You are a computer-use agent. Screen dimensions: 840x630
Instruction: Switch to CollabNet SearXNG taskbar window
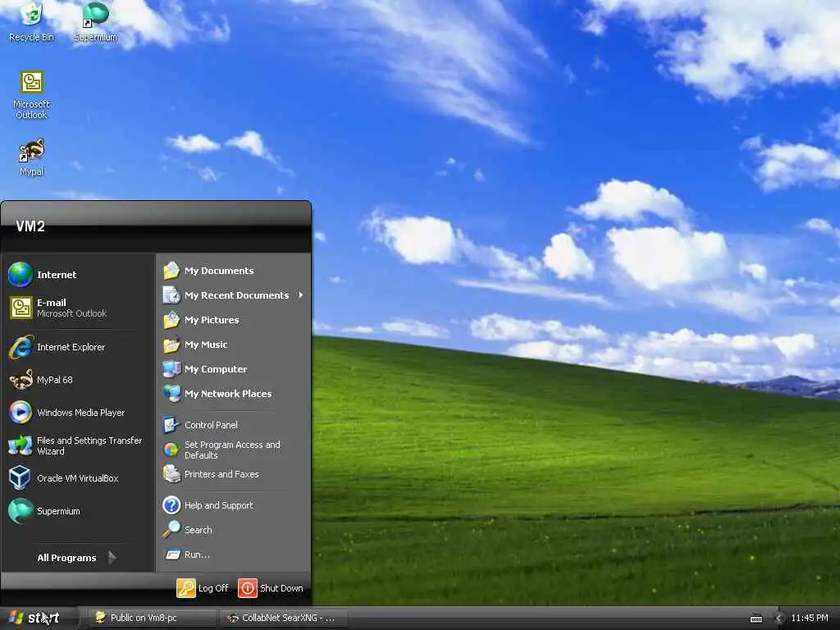click(284, 618)
